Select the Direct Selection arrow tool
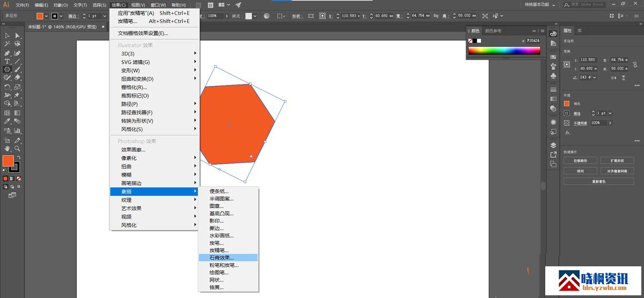 [x=18, y=35]
